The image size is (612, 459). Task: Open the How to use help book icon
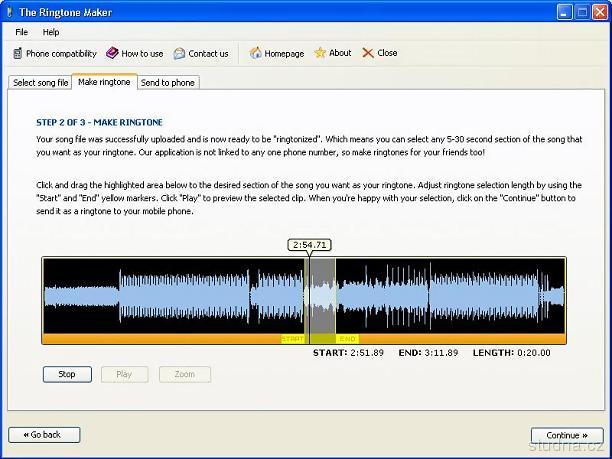[x=112, y=53]
